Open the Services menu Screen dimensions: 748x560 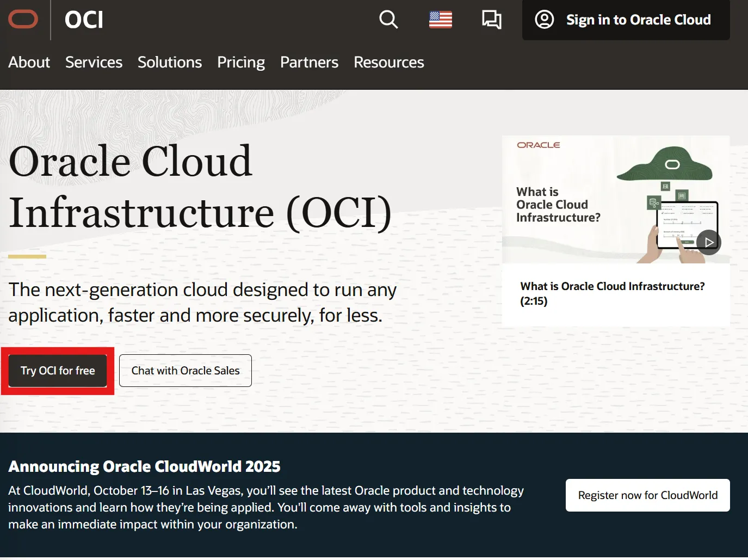pyautogui.click(x=94, y=62)
